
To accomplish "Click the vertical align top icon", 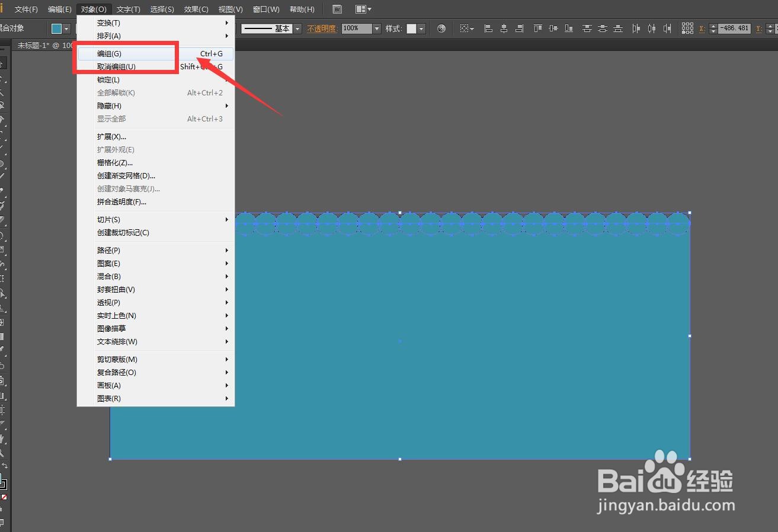I will (x=538, y=28).
